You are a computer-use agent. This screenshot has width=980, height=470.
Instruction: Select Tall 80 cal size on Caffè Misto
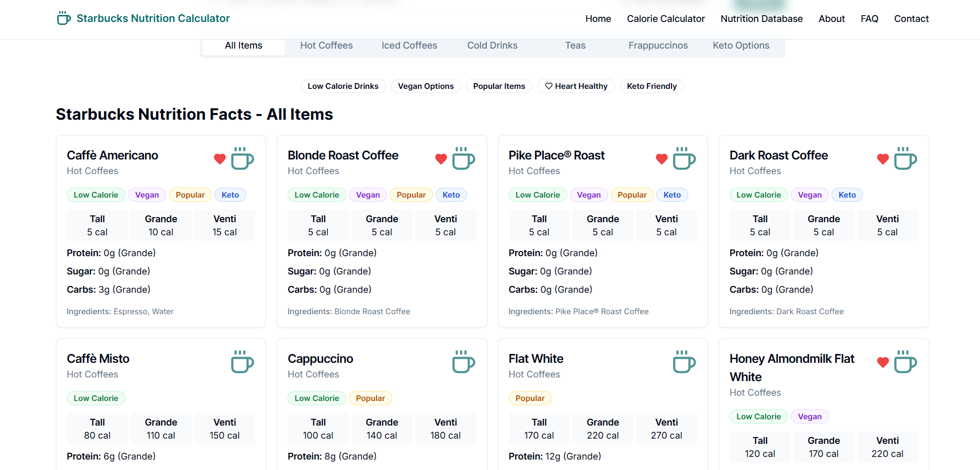(97, 429)
